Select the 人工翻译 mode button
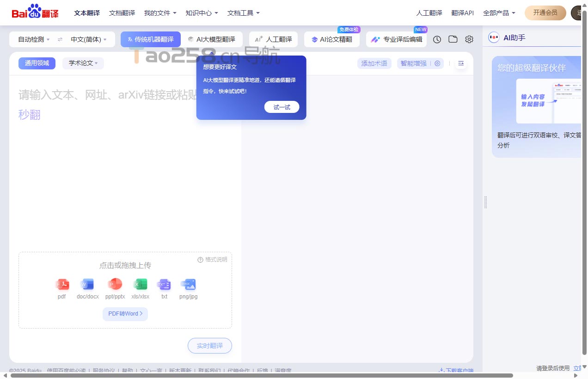The height and width of the screenshot is (379, 588). point(274,39)
